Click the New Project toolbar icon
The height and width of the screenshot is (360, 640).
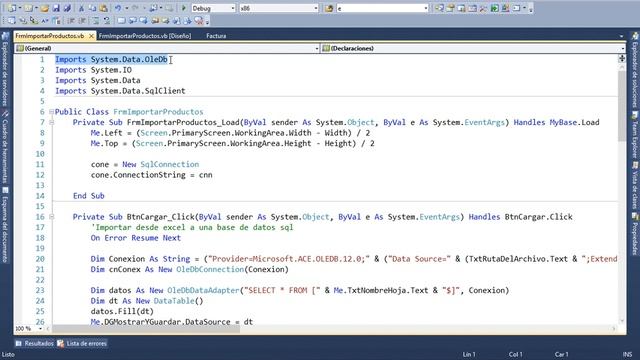coord(11,8)
